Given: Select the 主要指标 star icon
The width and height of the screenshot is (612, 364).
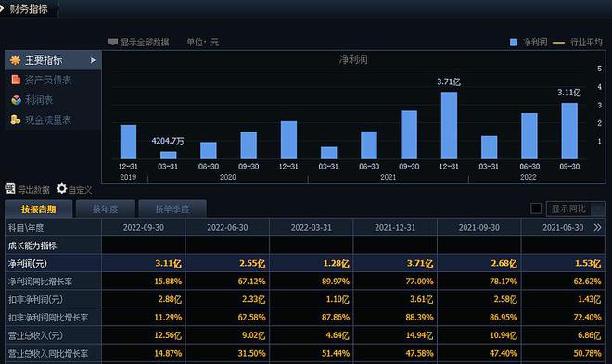Looking at the screenshot, I should point(15,60).
